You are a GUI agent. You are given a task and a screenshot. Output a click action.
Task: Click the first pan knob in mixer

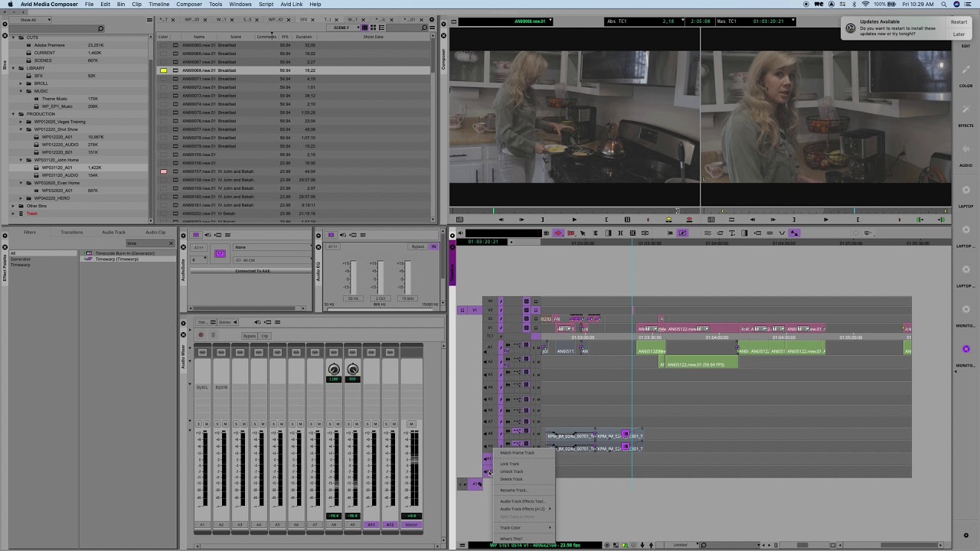coord(334,370)
